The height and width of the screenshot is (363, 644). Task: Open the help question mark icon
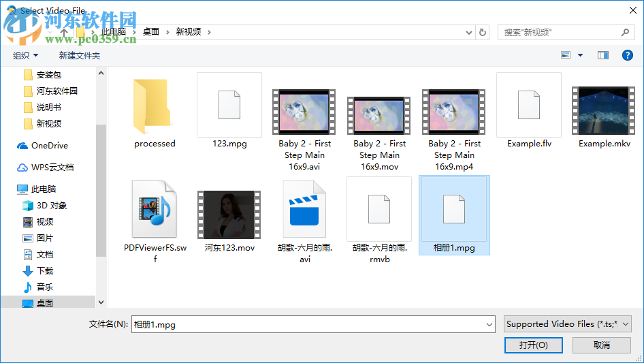(x=628, y=55)
